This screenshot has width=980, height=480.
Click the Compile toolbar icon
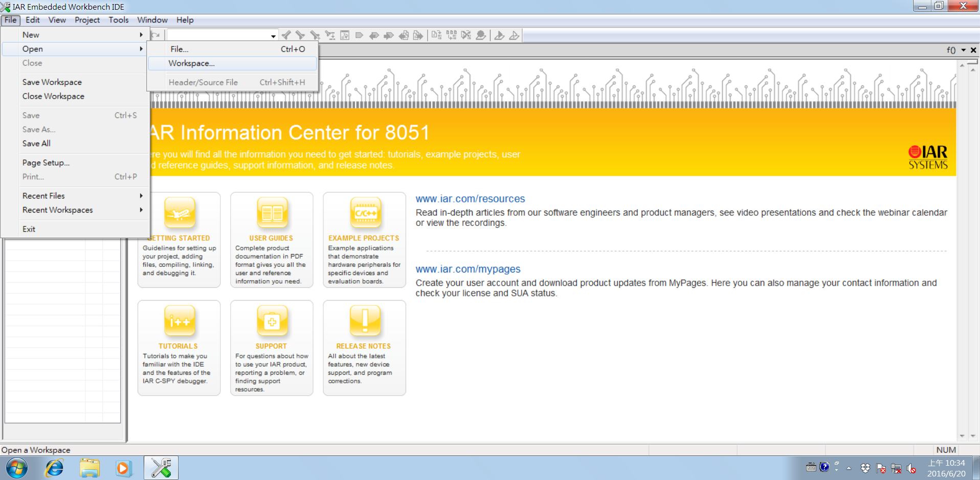point(436,35)
